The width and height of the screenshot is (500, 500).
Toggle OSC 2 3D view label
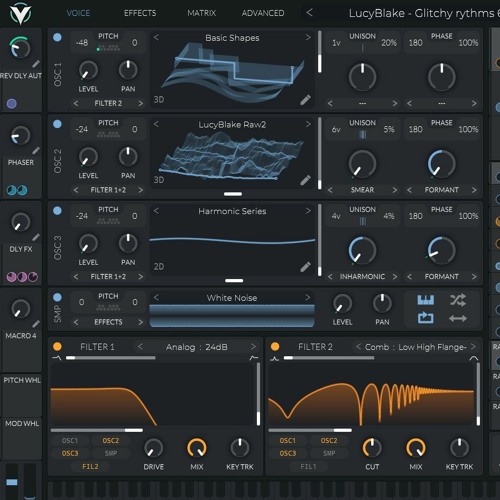(x=159, y=180)
